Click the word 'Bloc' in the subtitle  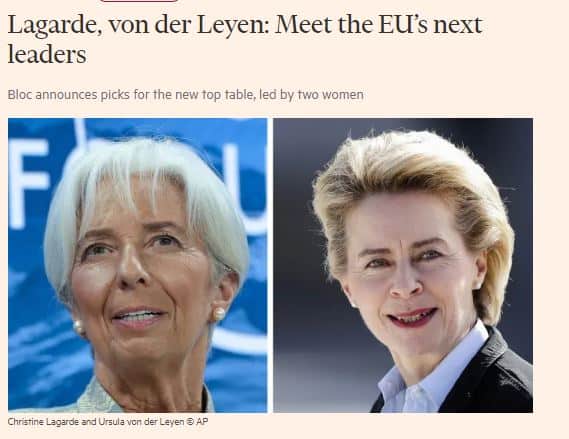pos(20,95)
